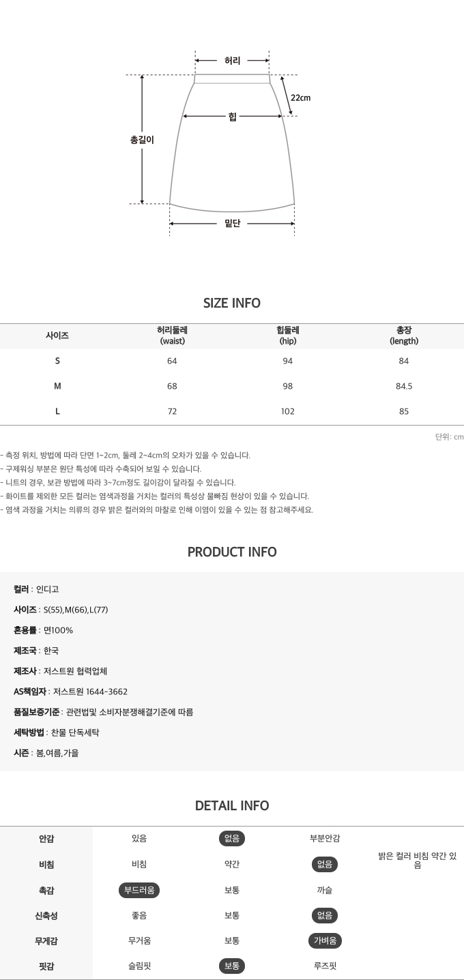
Task: Click the 밑단 label under the skirt
Action: 232,223
